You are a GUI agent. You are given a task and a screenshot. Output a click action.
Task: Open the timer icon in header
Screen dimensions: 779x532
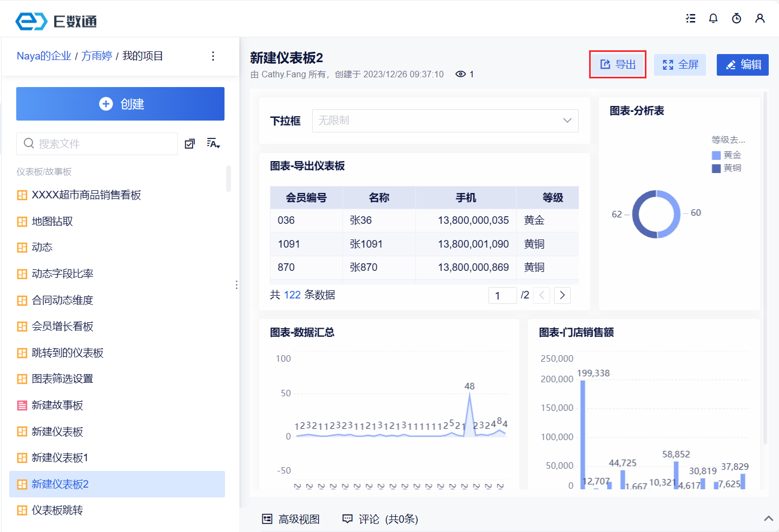[x=736, y=18]
